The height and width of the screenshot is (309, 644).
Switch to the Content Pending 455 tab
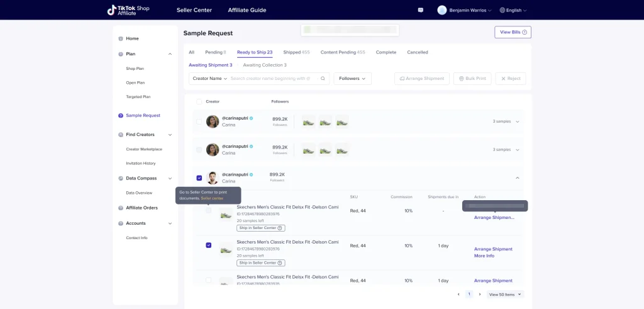pyautogui.click(x=343, y=52)
